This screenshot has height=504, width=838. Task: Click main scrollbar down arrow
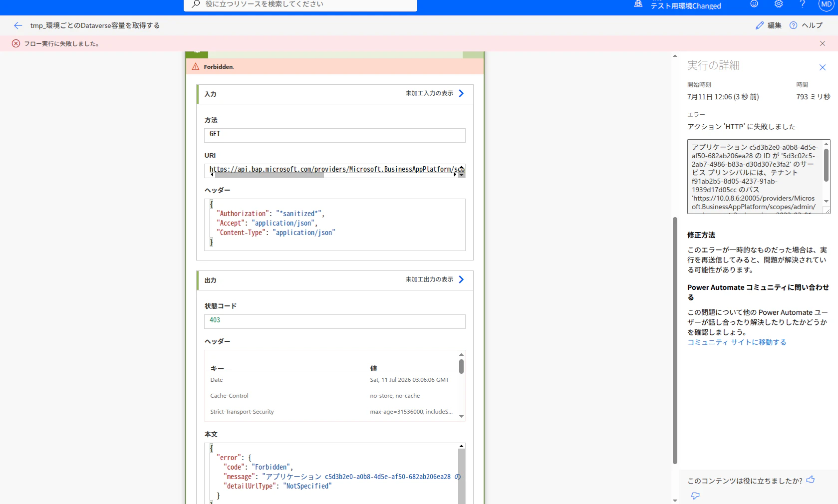[x=675, y=500]
